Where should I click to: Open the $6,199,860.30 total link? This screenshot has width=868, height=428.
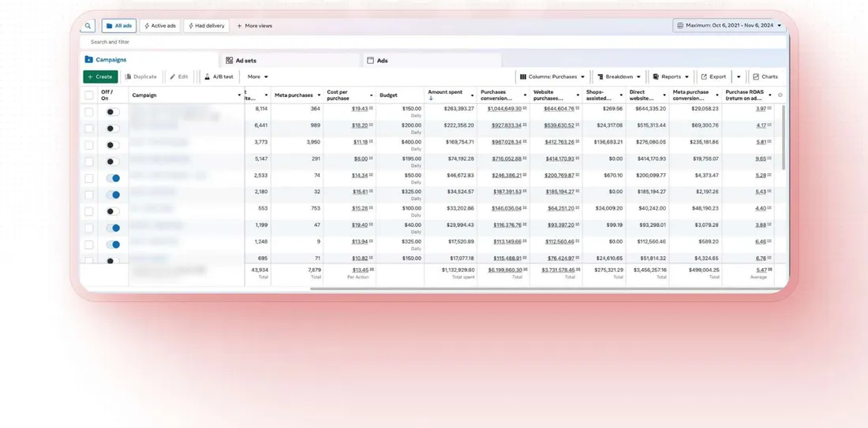click(x=505, y=270)
